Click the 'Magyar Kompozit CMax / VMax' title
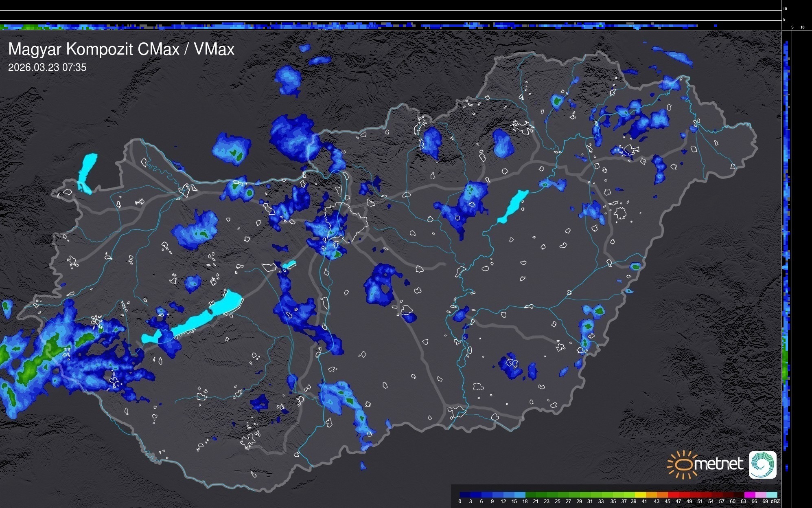 tap(121, 49)
